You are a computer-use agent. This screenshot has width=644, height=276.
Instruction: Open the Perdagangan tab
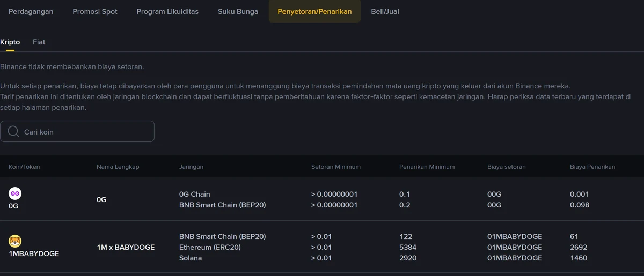tap(31, 11)
